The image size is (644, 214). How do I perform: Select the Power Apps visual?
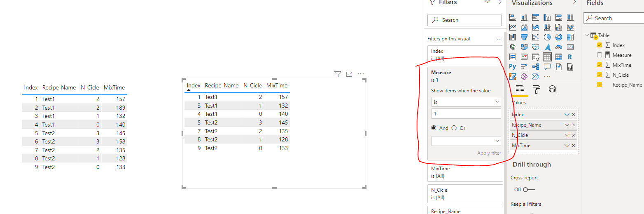524,76
